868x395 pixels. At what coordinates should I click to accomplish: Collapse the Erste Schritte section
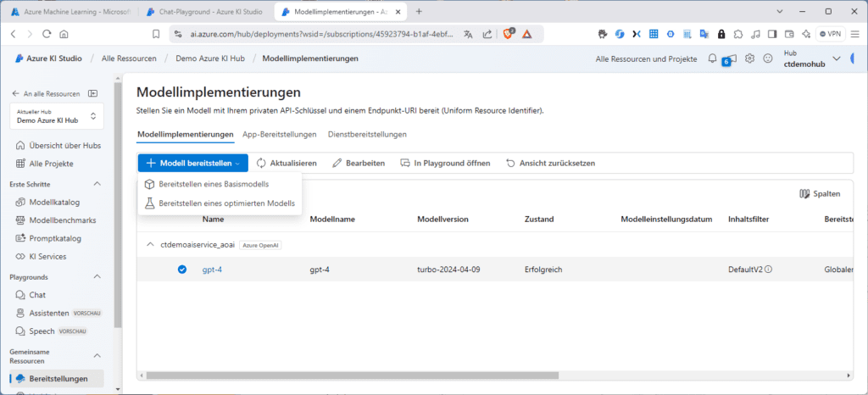(97, 184)
